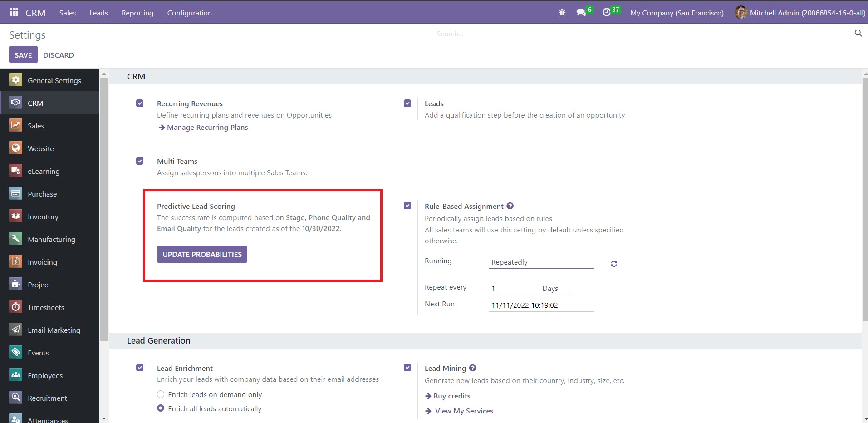Open General Settings tab in sidebar
The image size is (868, 423).
49,80
